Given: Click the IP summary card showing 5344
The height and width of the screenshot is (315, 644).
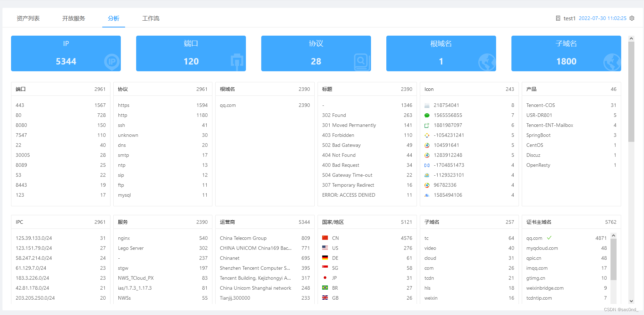Looking at the screenshot, I should [x=66, y=53].
